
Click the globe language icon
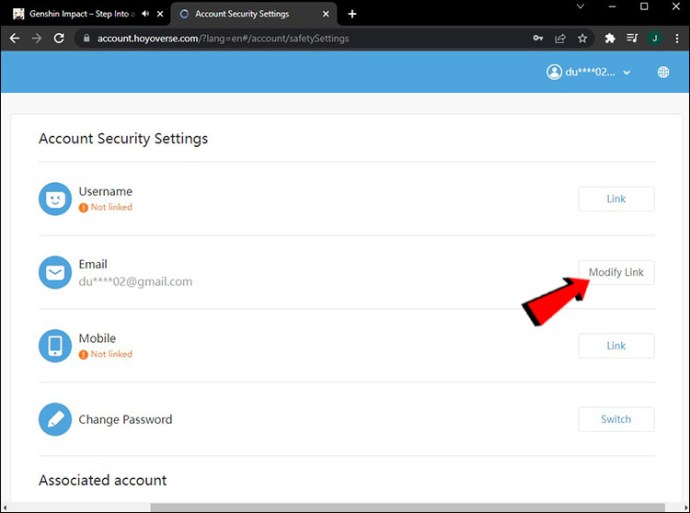pos(663,72)
